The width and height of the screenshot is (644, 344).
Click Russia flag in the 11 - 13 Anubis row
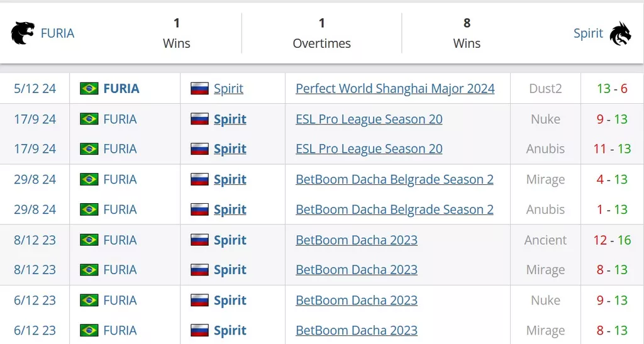(199, 148)
